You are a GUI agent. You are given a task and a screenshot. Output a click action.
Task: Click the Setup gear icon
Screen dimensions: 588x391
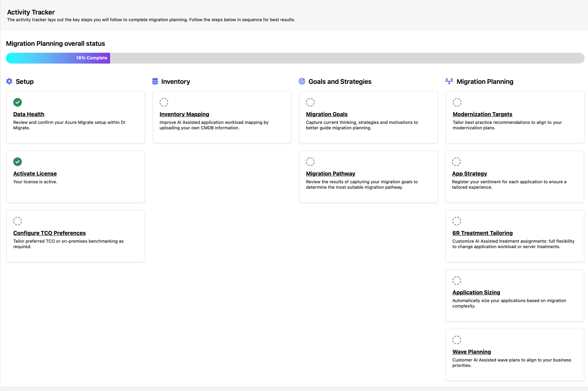pos(9,81)
